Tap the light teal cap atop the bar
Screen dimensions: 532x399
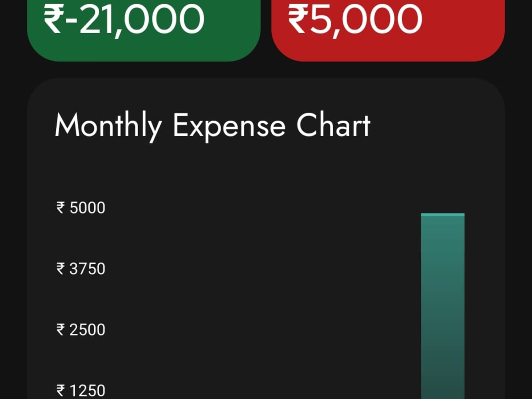[443, 215]
